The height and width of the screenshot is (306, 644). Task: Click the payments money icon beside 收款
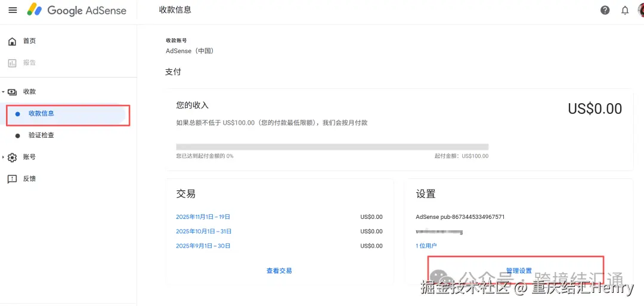pos(13,92)
